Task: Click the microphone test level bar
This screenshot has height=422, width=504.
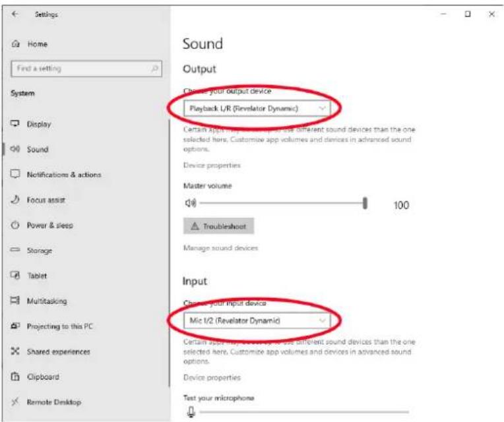Action: pos(304,411)
